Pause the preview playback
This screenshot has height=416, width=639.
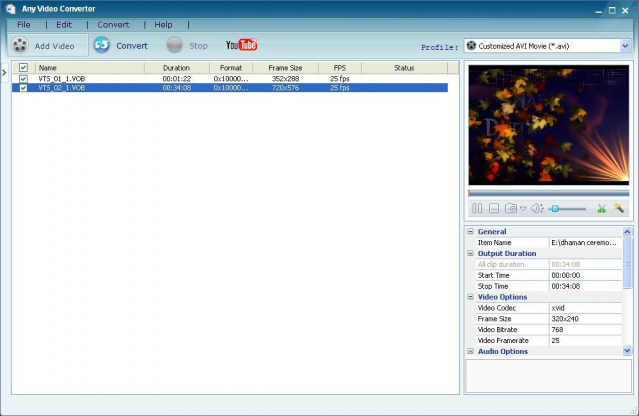(477, 208)
